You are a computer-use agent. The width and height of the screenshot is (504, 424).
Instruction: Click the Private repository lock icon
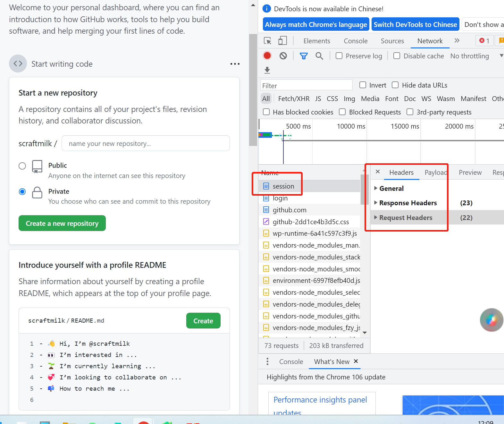37,192
